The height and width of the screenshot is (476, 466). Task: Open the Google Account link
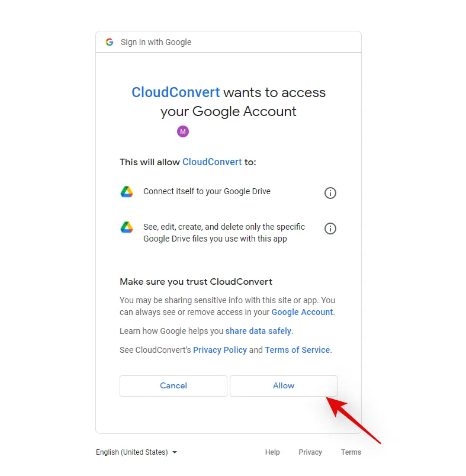click(302, 312)
